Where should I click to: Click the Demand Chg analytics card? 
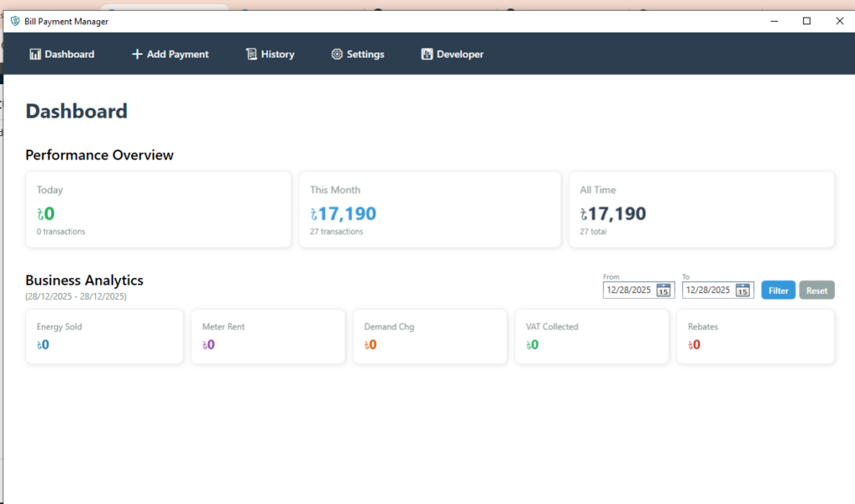tap(429, 336)
